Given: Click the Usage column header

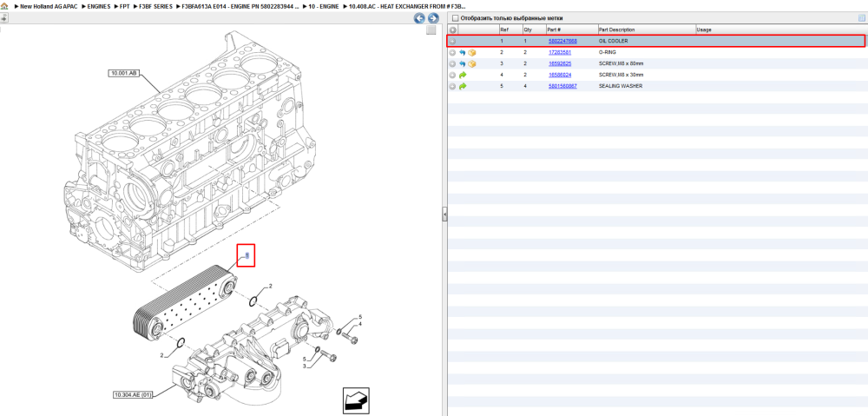Looking at the screenshot, I should [780, 30].
